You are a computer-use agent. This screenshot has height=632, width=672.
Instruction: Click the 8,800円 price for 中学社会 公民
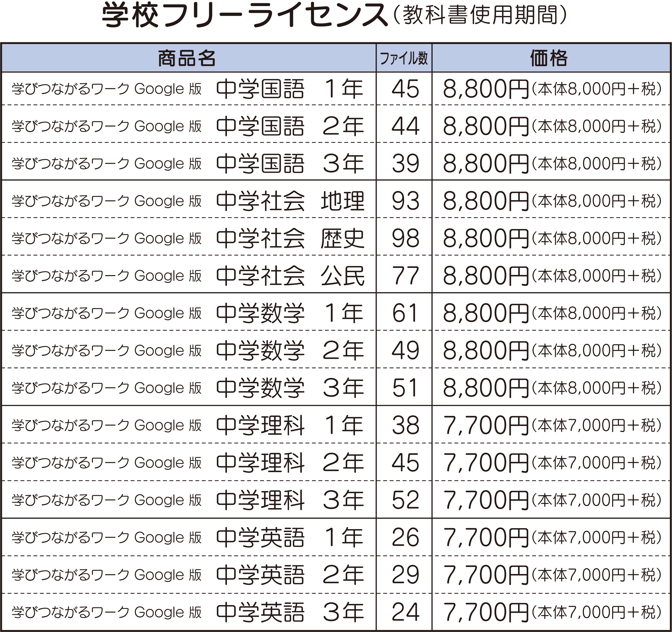tap(486, 276)
